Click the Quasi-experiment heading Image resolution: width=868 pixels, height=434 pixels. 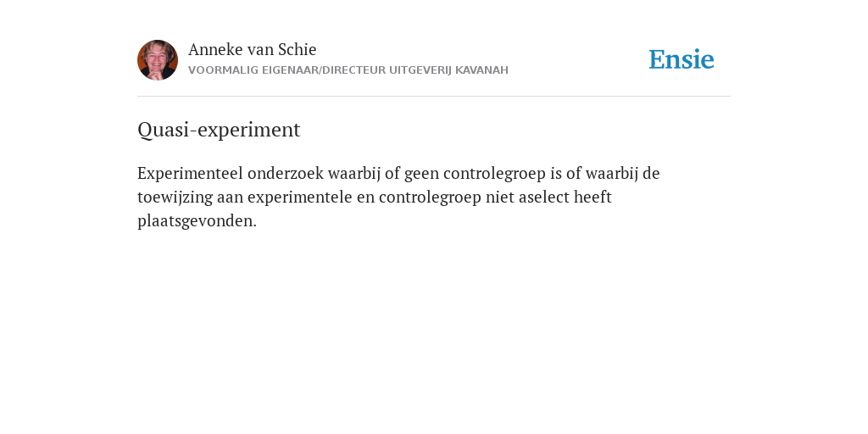219,130
